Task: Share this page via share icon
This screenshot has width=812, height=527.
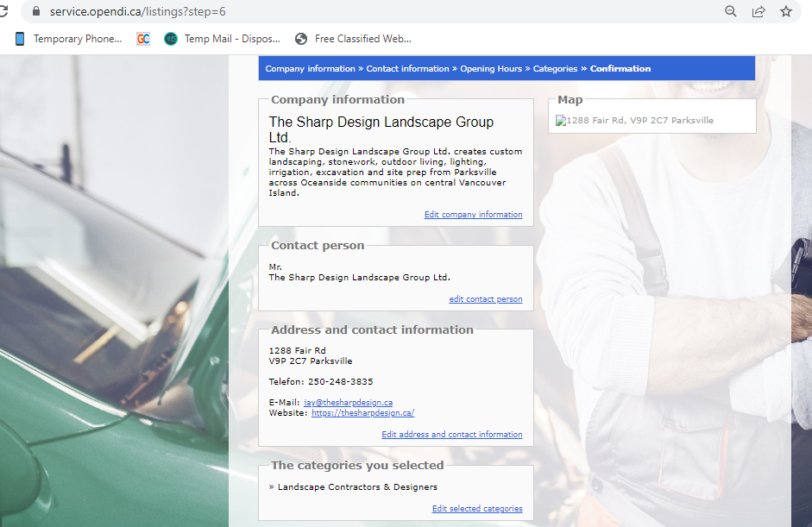Action: [x=758, y=11]
